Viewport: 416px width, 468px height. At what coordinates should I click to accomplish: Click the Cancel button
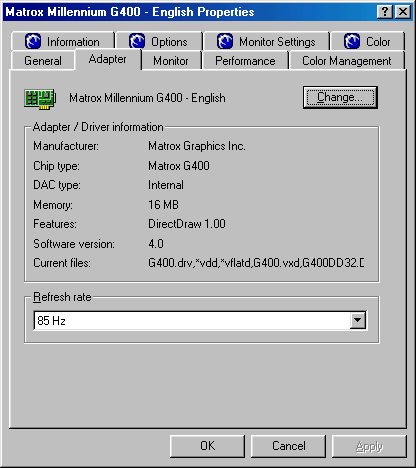click(288, 446)
